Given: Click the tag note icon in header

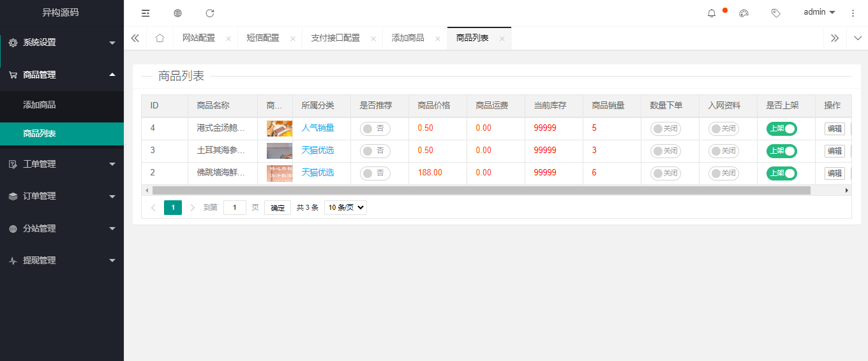Looking at the screenshot, I should (x=775, y=13).
